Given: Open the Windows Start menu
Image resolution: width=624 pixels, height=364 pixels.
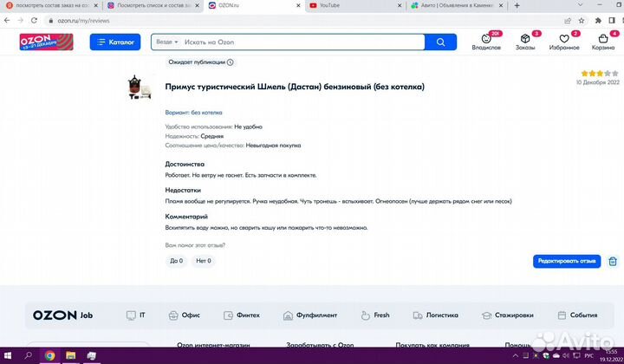Looking at the screenshot, I should click(8, 355).
